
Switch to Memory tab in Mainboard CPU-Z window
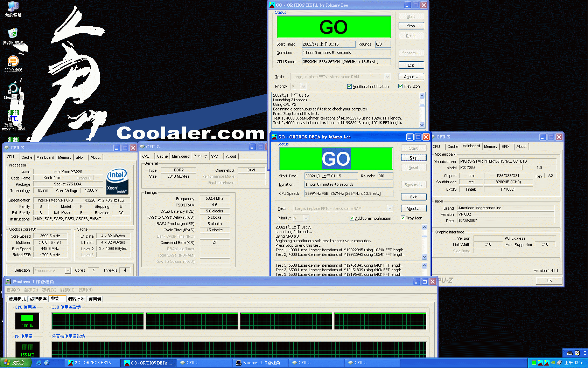[x=491, y=146]
